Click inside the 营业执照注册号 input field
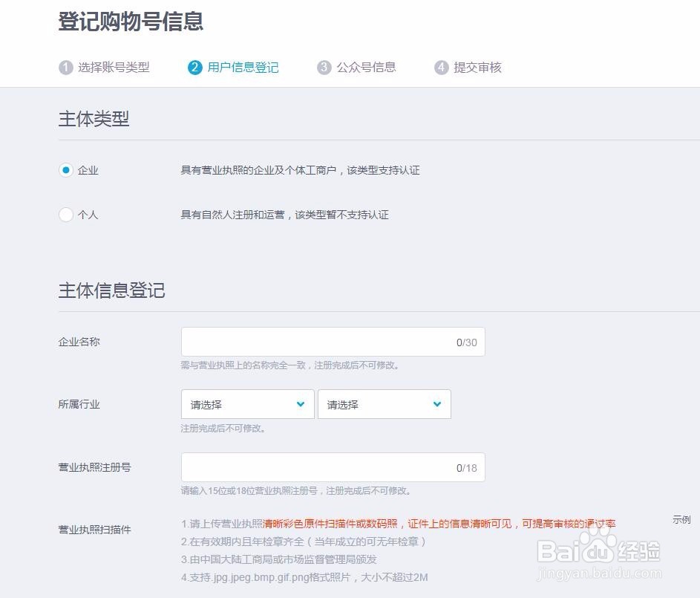Screen dimensions: 700x598 click(x=332, y=467)
